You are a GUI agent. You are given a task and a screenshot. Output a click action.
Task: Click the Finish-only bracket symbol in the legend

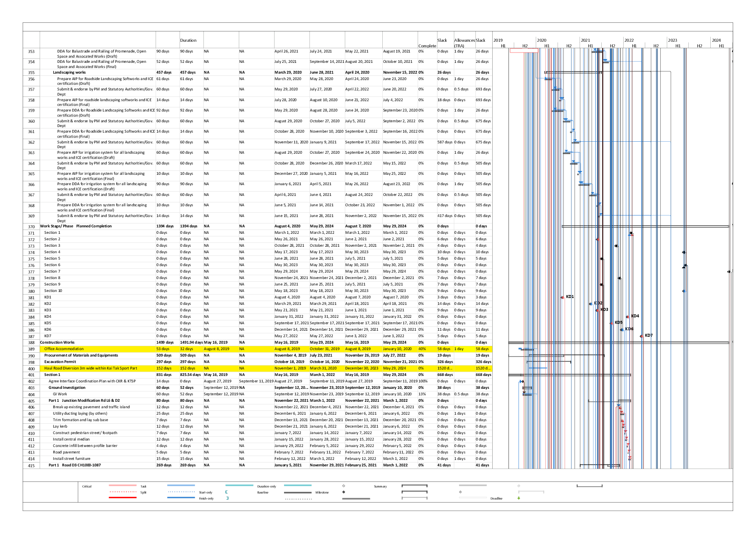click(x=227, y=498)
